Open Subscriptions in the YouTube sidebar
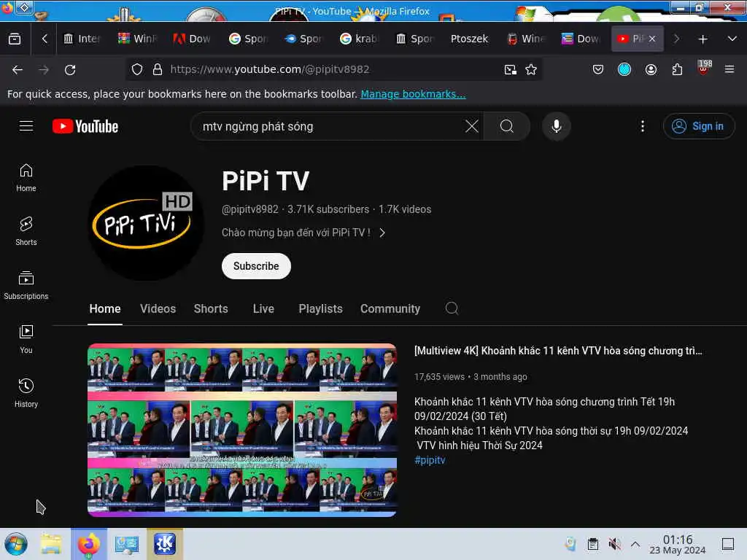 [x=26, y=285]
